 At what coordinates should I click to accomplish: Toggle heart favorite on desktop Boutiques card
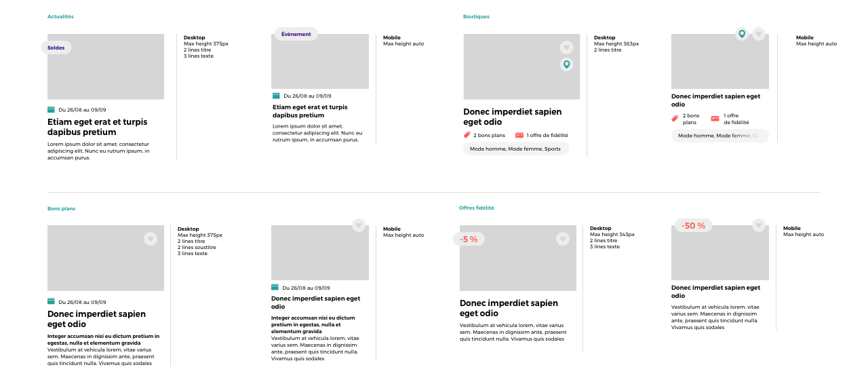pyautogui.click(x=566, y=47)
